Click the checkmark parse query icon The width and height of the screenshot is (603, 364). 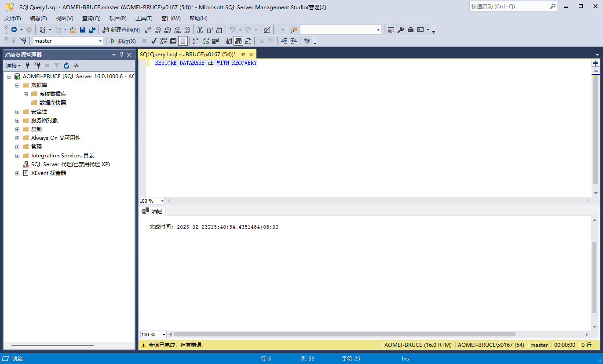[x=153, y=41]
